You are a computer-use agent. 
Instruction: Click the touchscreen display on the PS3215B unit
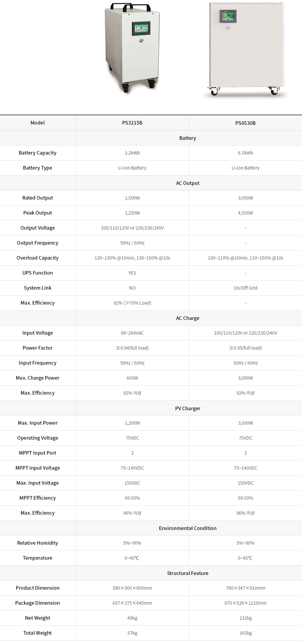141,29
